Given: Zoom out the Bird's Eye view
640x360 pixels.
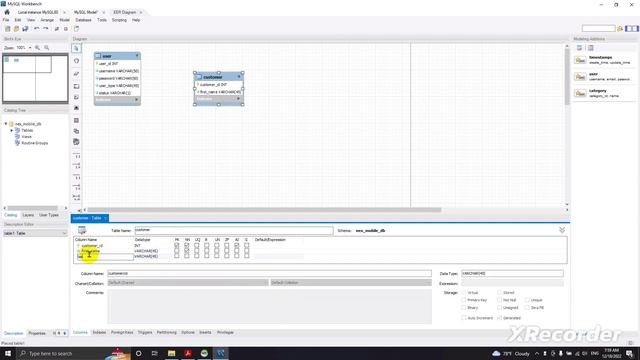Looking at the screenshot, I should (47, 48).
